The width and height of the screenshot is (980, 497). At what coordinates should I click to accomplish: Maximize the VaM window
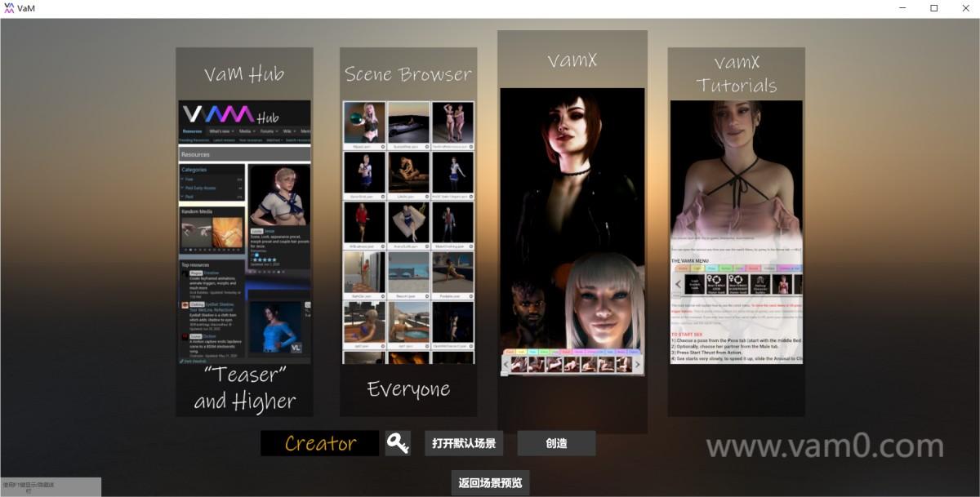tap(933, 8)
